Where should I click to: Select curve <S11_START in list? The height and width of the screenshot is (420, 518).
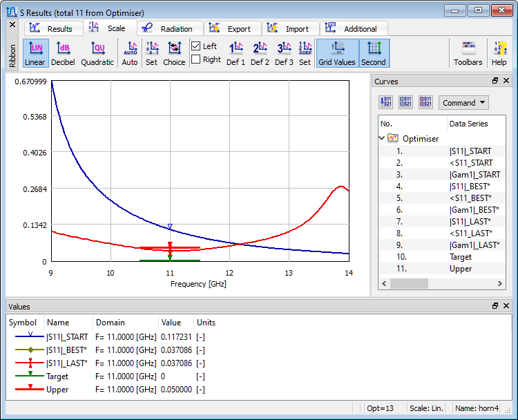click(x=442, y=163)
